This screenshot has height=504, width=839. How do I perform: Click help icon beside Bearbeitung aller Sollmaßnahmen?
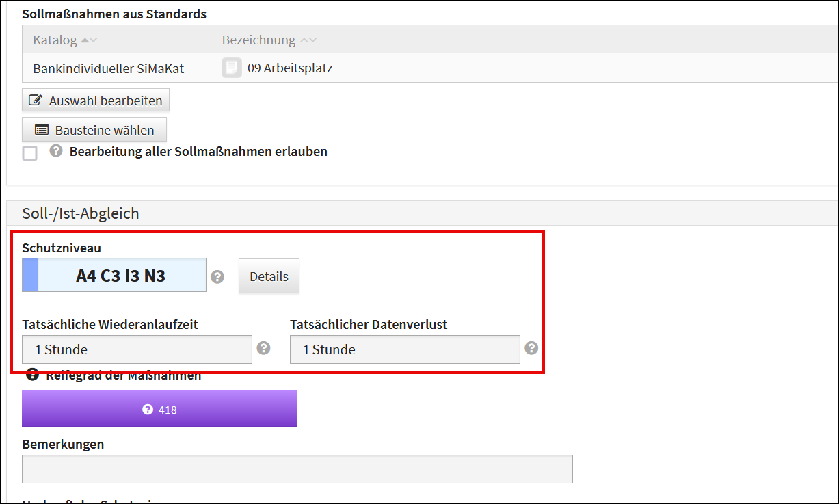tap(56, 151)
